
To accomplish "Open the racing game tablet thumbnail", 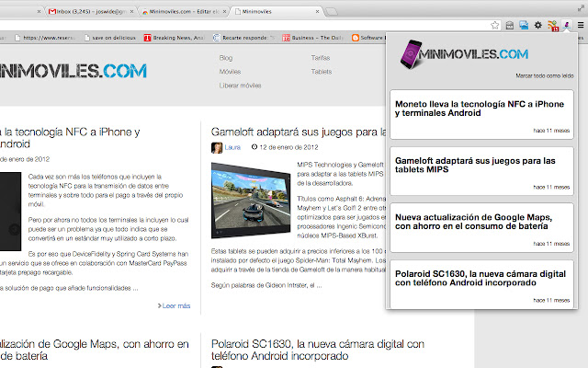I will pyautogui.click(x=251, y=201).
